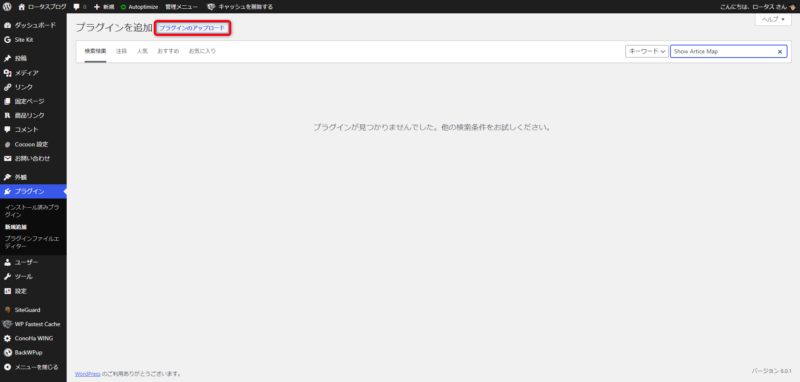The width and height of the screenshot is (800, 382).
Task: Click the メディア icon in sidebar
Action: tap(8, 73)
